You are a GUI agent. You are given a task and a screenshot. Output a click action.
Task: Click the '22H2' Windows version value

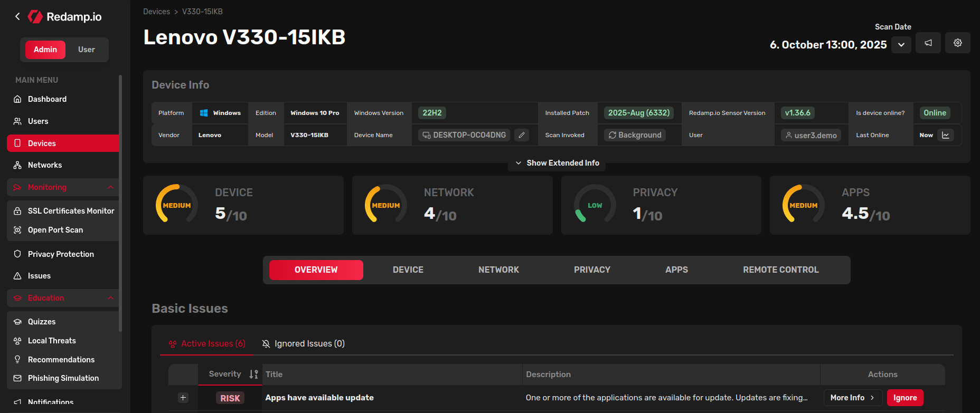click(432, 113)
